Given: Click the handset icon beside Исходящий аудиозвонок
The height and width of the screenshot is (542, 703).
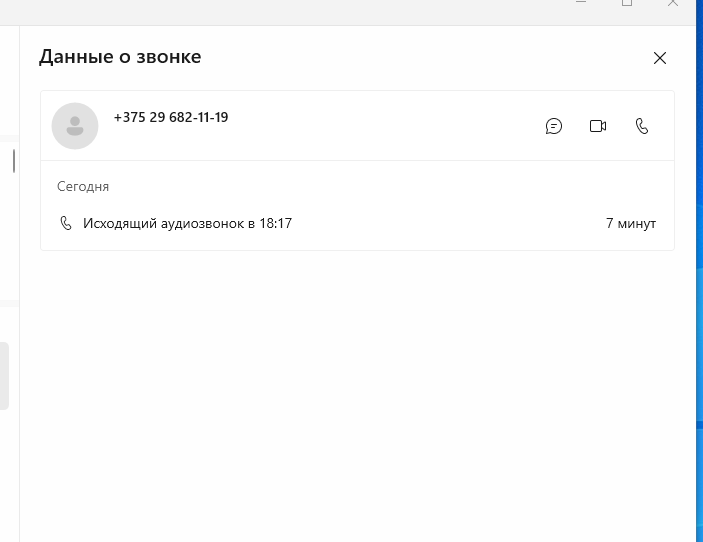Looking at the screenshot, I should click(x=65, y=223).
